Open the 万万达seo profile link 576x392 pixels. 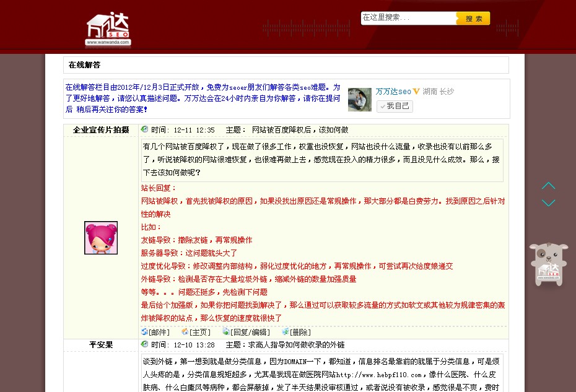(x=393, y=92)
